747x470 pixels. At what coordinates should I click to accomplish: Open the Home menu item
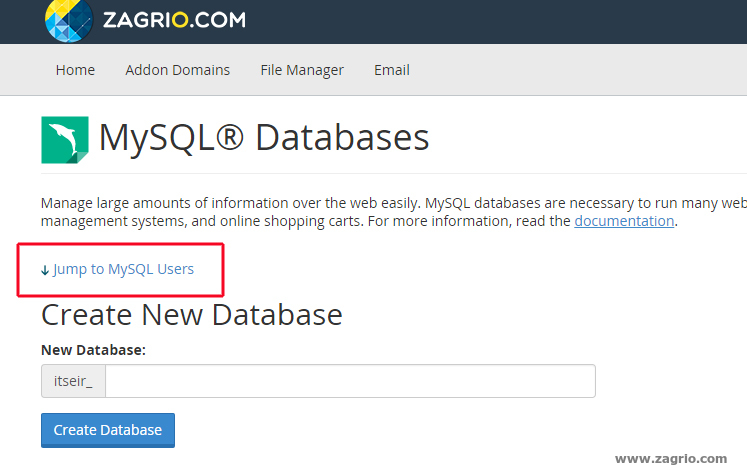click(x=75, y=70)
